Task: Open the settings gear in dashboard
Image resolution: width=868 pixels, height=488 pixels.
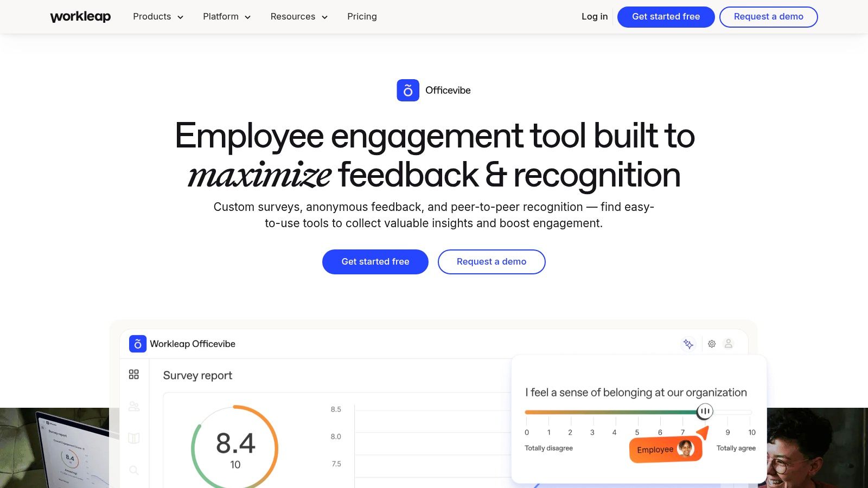Action: 712,344
